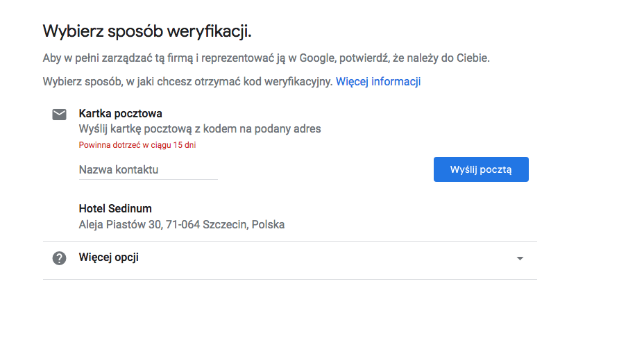Image resolution: width=644 pixels, height=345 pixels.
Task: Click the envelope icon beside Kartka pocztowa
Action: [x=59, y=115]
